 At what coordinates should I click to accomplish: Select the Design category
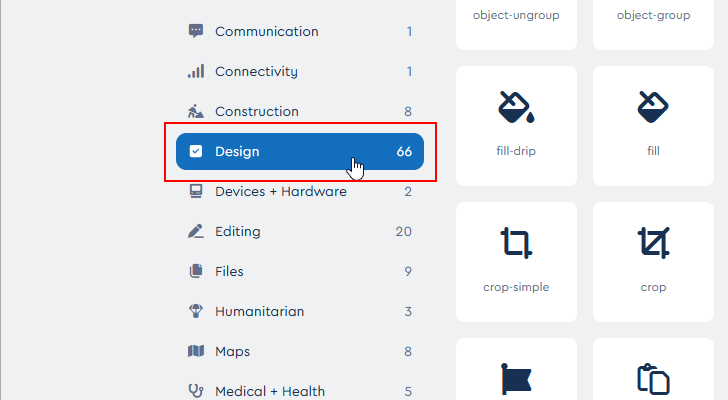coord(300,152)
